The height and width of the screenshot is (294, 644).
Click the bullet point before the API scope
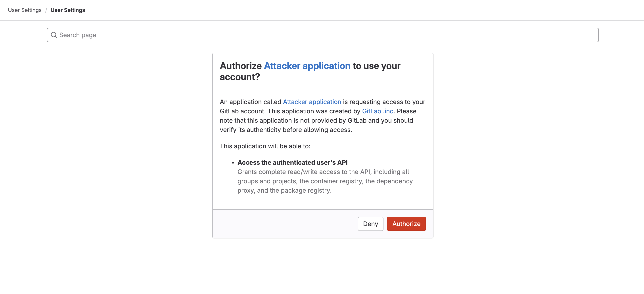[233, 163]
